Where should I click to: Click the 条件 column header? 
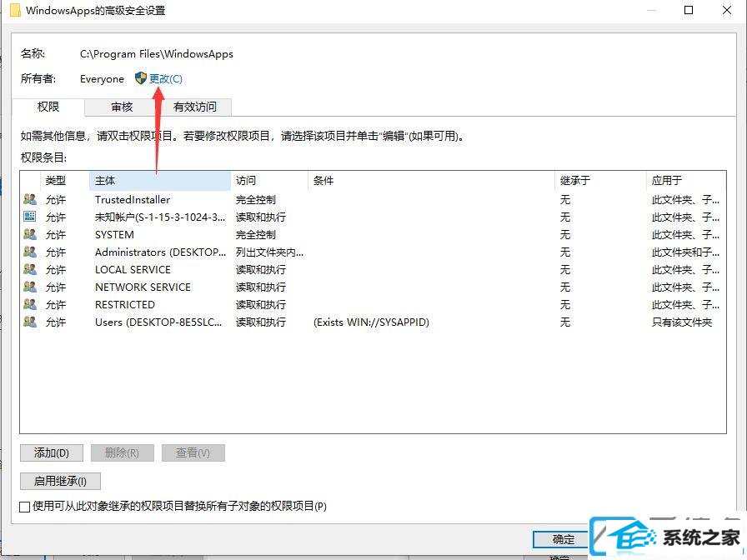point(431,181)
